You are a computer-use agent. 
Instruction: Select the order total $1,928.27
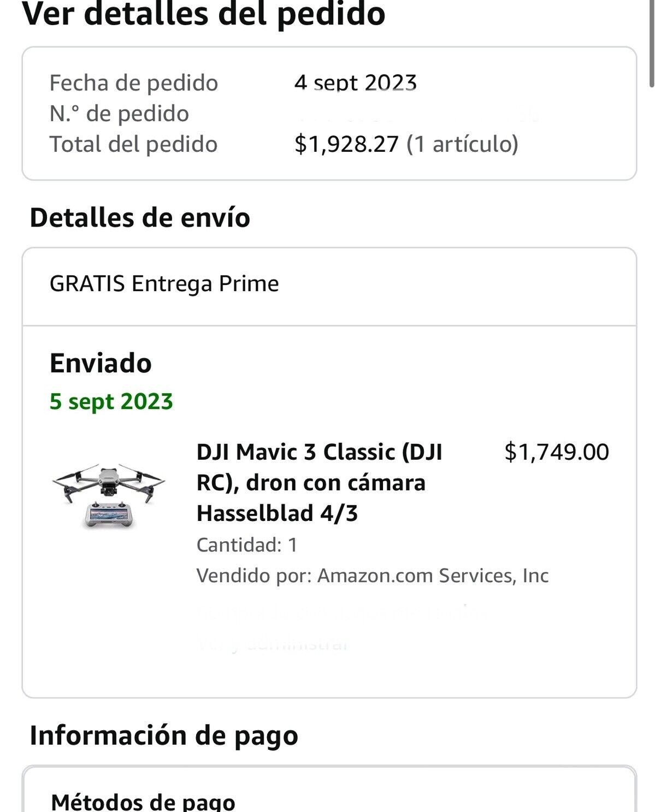pyautogui.click(x=347, y=144)
